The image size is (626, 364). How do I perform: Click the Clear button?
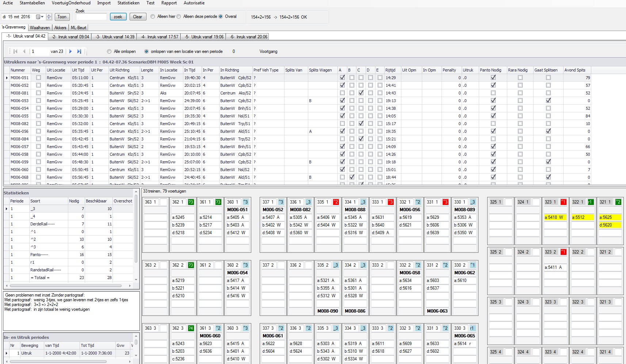138,17
